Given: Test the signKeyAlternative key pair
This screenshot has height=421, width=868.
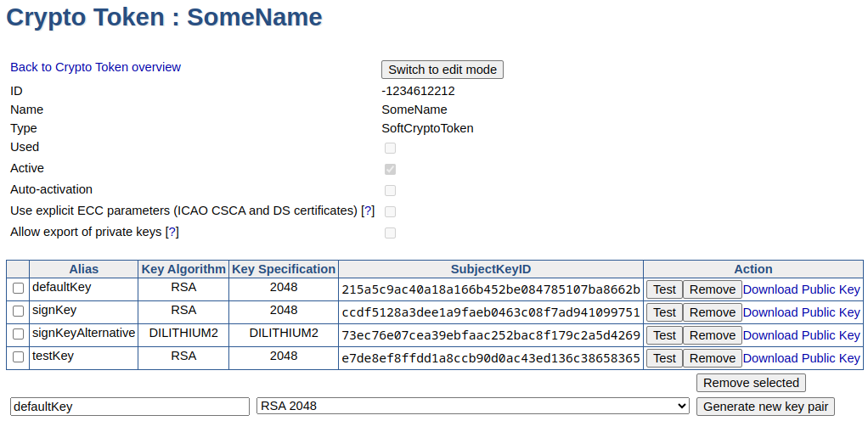Looking at the screenshot, I should [664, 335].
